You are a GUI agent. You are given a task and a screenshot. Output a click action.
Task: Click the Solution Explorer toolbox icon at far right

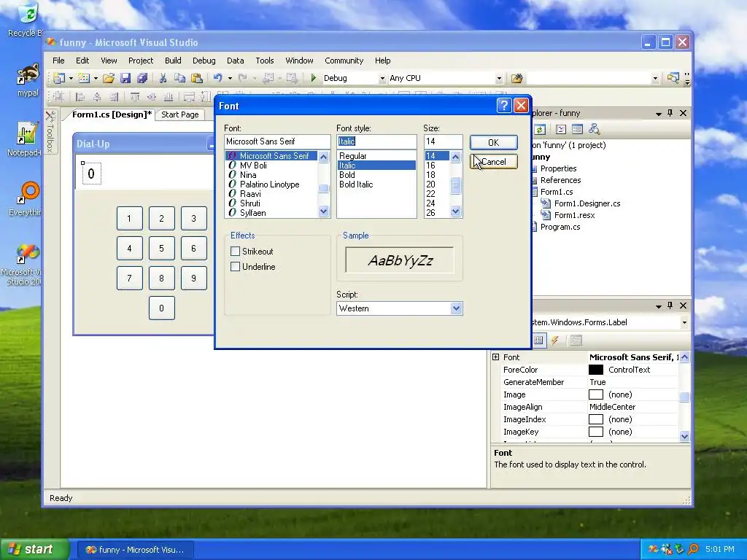[673, 77]
